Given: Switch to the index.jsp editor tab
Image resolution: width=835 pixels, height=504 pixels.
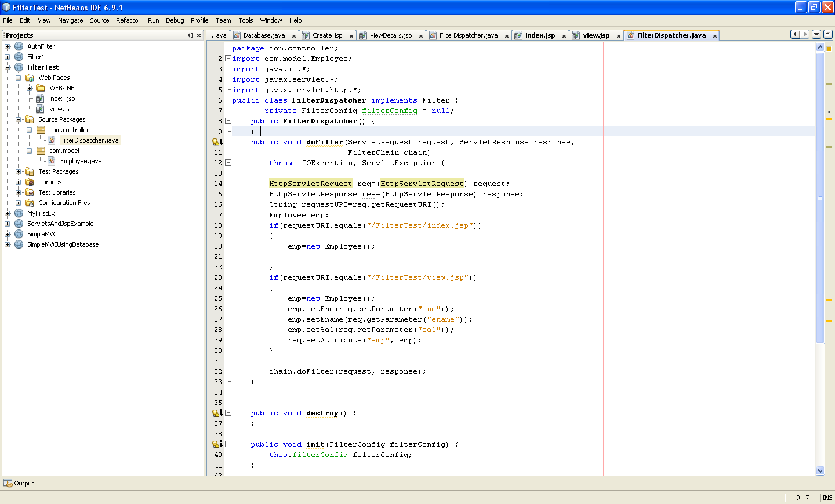Looking at the screenshot, I should (540, 35).
